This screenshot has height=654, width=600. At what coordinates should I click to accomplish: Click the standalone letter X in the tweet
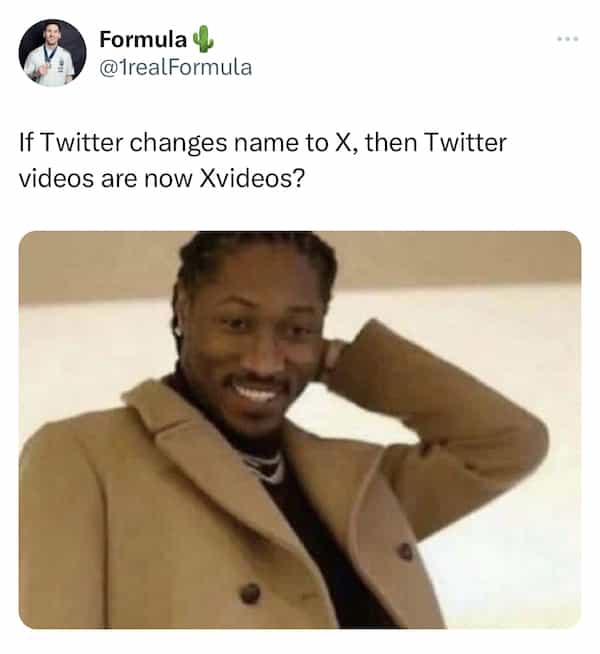click(343, 143)
